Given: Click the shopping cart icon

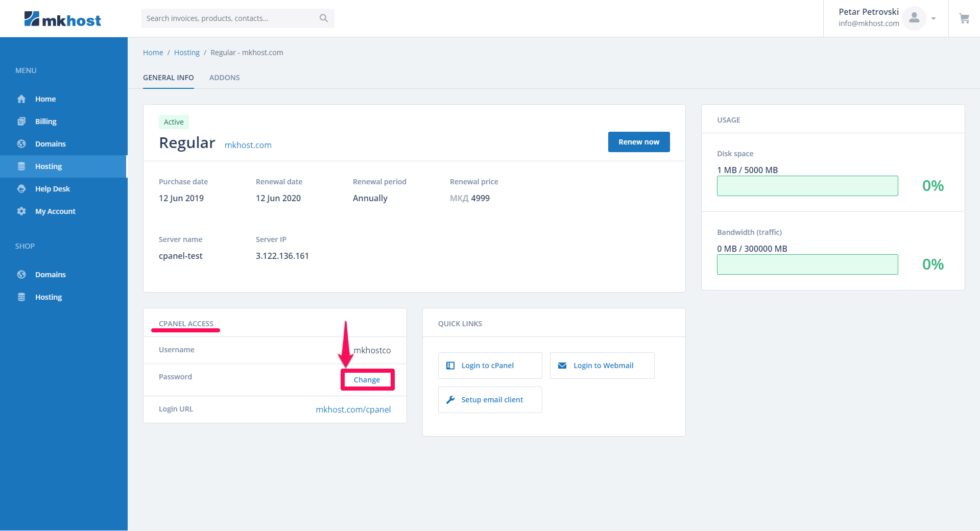Looking at the screenshot, I should pyautogui.click(x=964, y=18).
